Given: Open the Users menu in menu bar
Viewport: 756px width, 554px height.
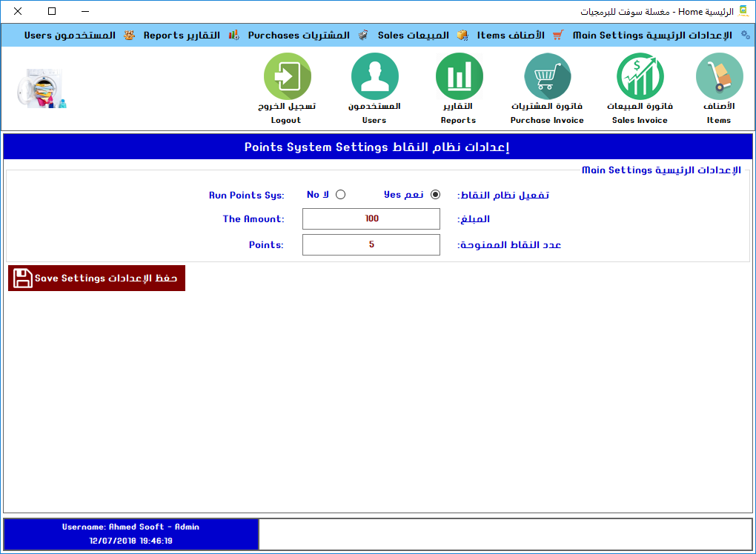Looking at the screenshot, I should (x=70, y=35).
